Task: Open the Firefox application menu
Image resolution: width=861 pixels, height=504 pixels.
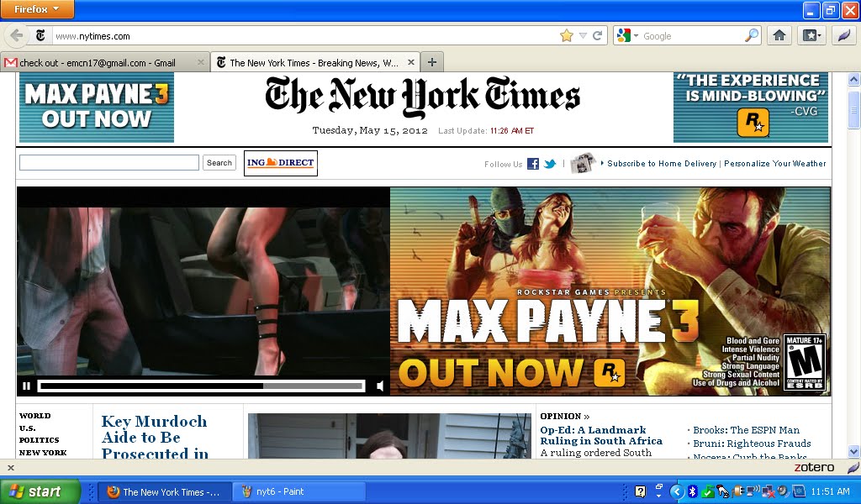Action: pyautogui.click(x=37, y=9)
